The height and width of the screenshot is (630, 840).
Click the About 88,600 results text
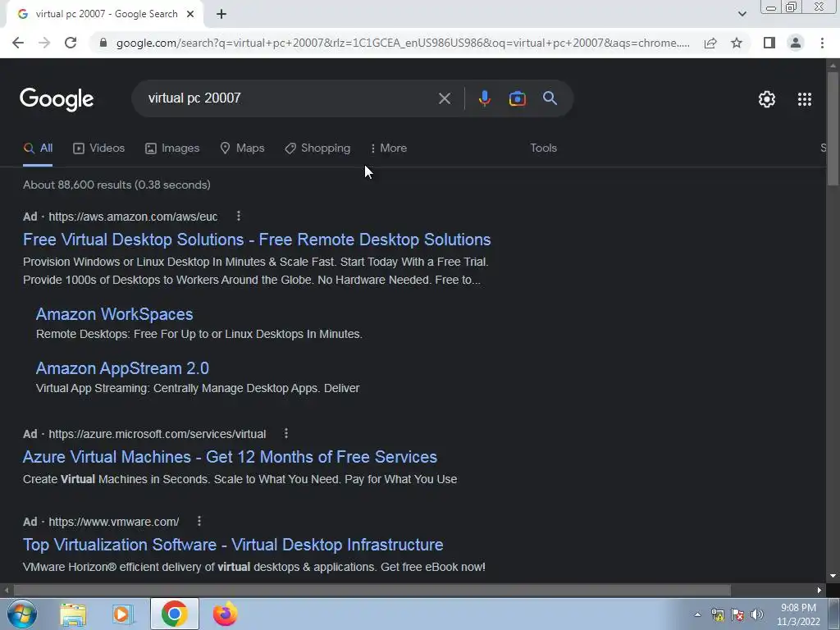pyautogui.click(x=116, y=185)
